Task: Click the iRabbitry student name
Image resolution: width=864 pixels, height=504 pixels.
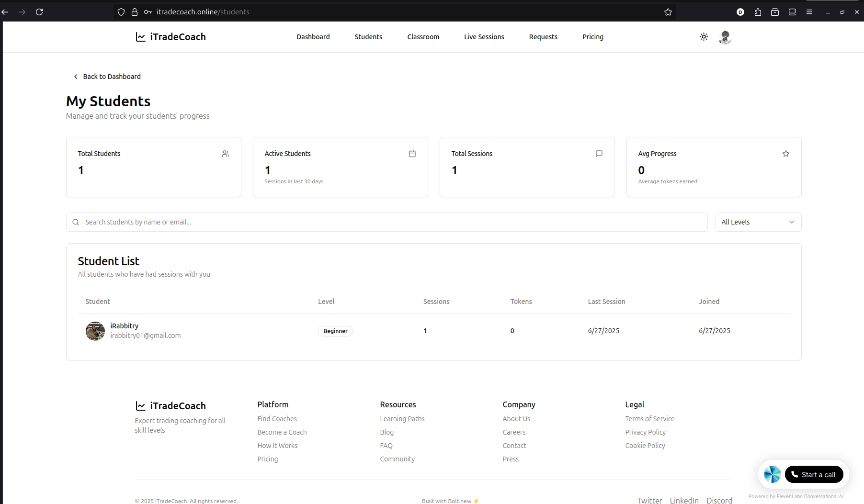Action: [125, 326]
